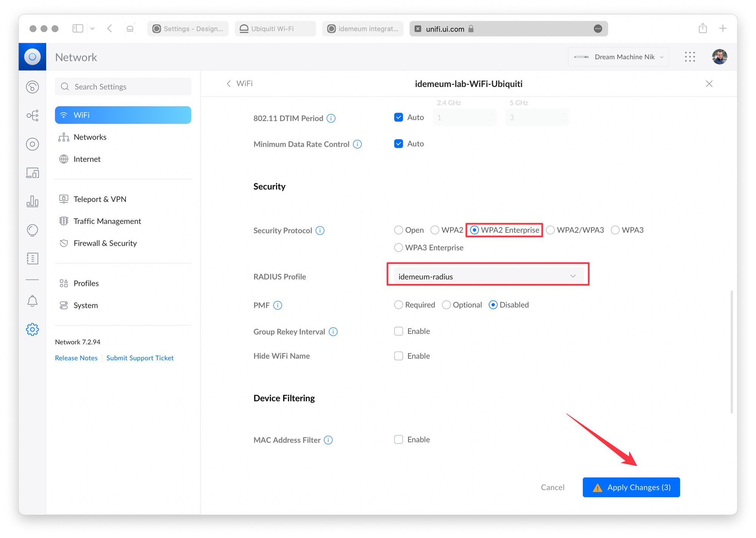Open the UniFi Devices sidebar icon

[x=33, y=144]
